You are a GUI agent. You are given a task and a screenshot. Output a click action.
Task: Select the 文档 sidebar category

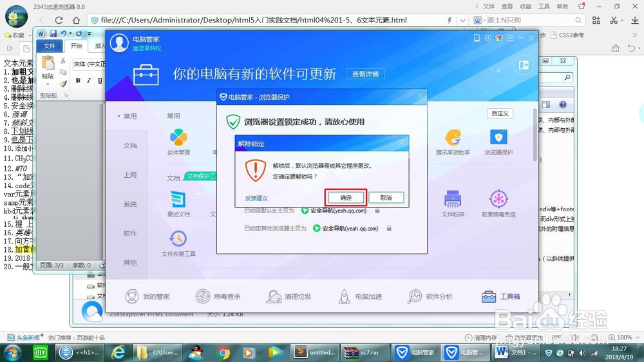130,146
